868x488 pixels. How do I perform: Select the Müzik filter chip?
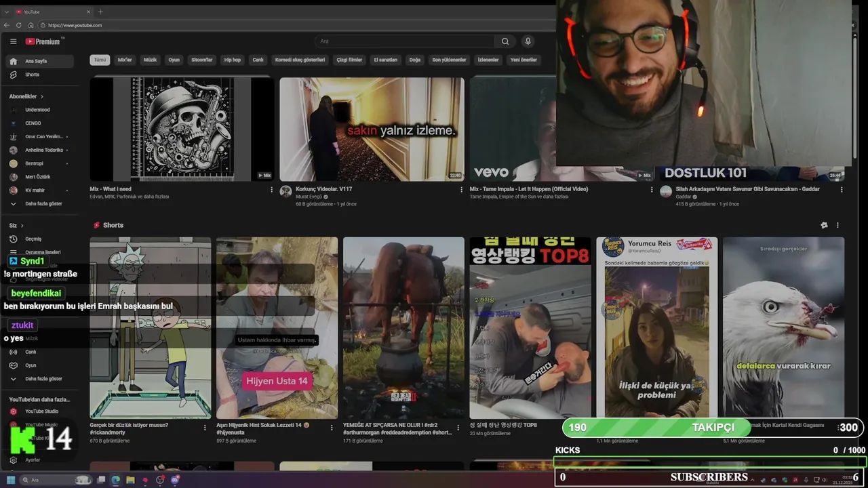coord(150,60)
